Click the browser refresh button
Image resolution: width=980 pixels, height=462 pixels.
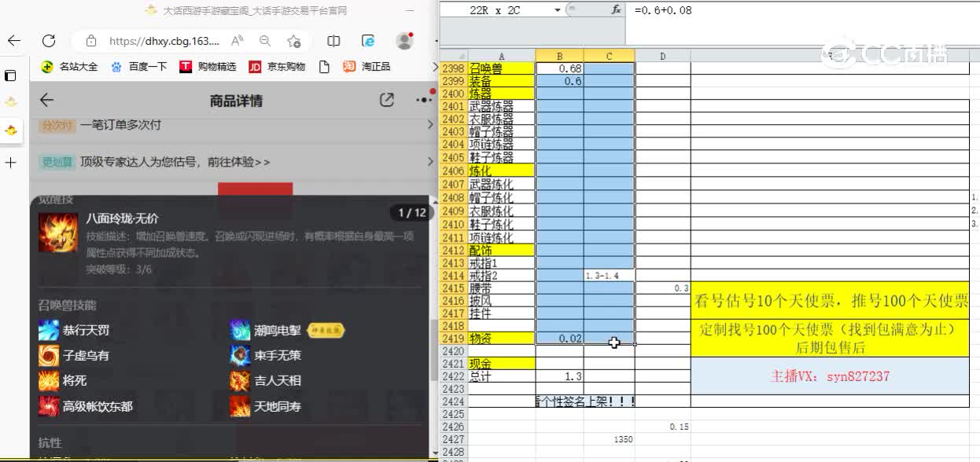coord(49,41)
